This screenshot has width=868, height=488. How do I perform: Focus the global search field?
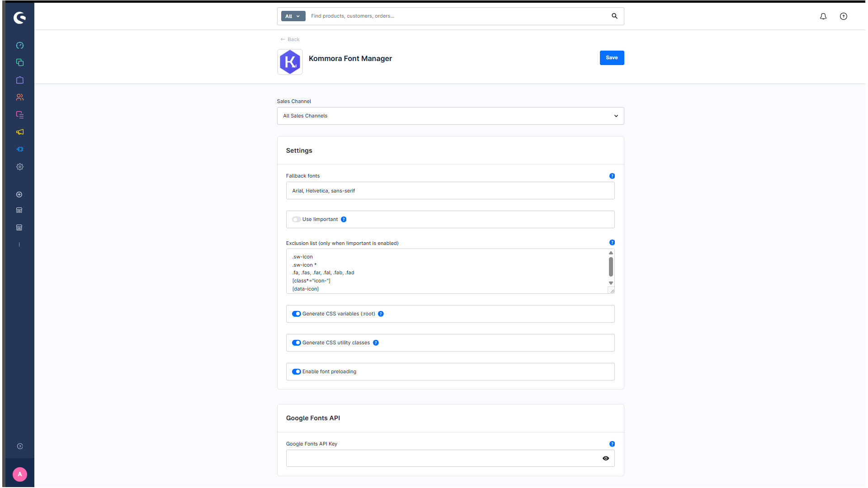point(457,16)
